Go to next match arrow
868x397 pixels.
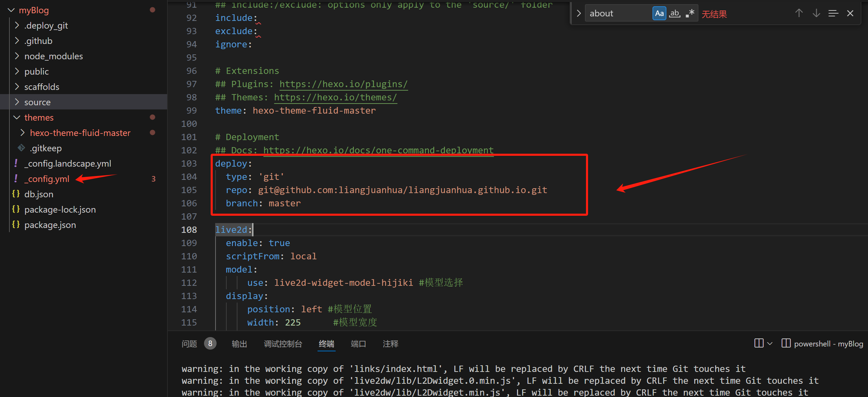tap(816, 14)
